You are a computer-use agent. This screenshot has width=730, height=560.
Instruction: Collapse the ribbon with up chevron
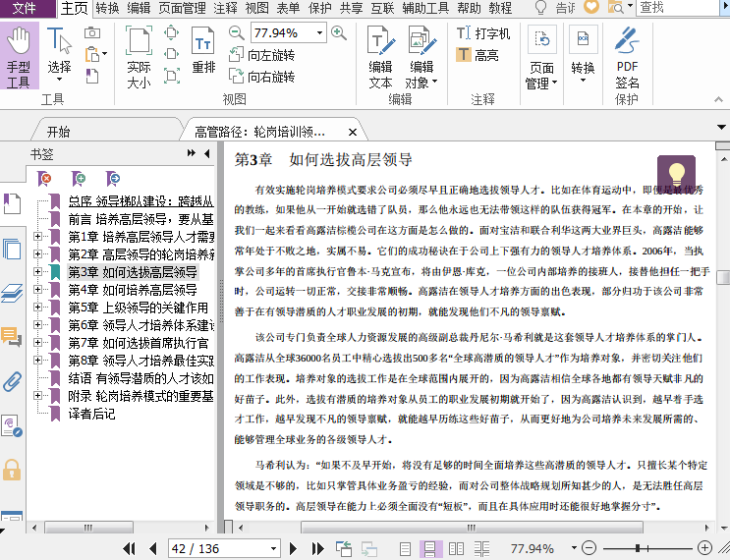(x=718, y=99)
